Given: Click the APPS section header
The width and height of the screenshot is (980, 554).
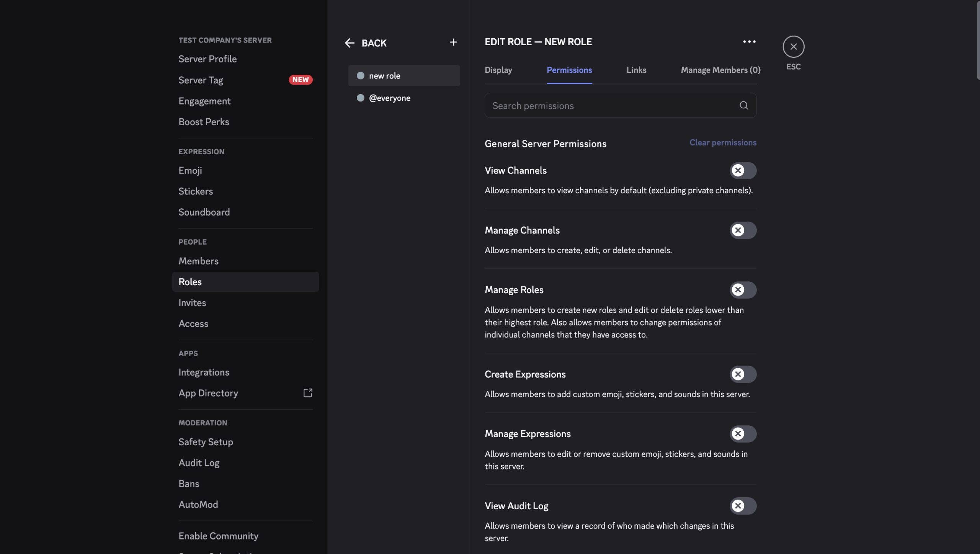Looking at the screenshot, I should pyautogui.click(x=188, y=353).
